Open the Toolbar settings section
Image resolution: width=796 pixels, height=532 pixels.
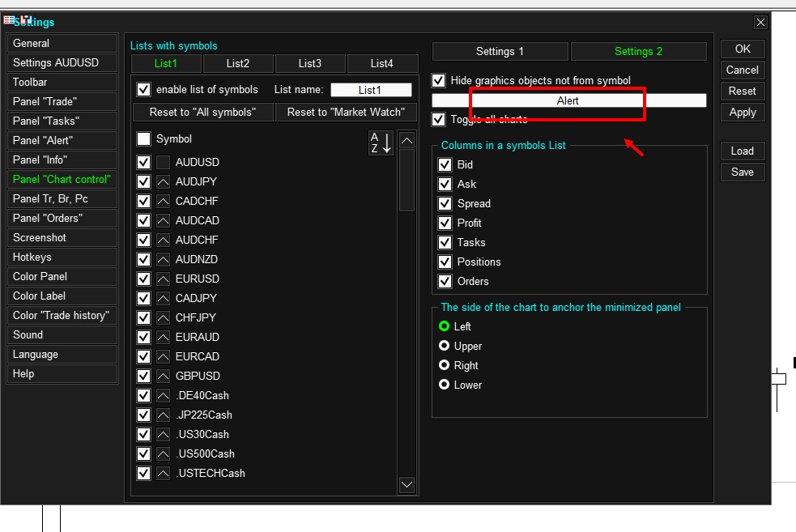click(x=62, y=83)
